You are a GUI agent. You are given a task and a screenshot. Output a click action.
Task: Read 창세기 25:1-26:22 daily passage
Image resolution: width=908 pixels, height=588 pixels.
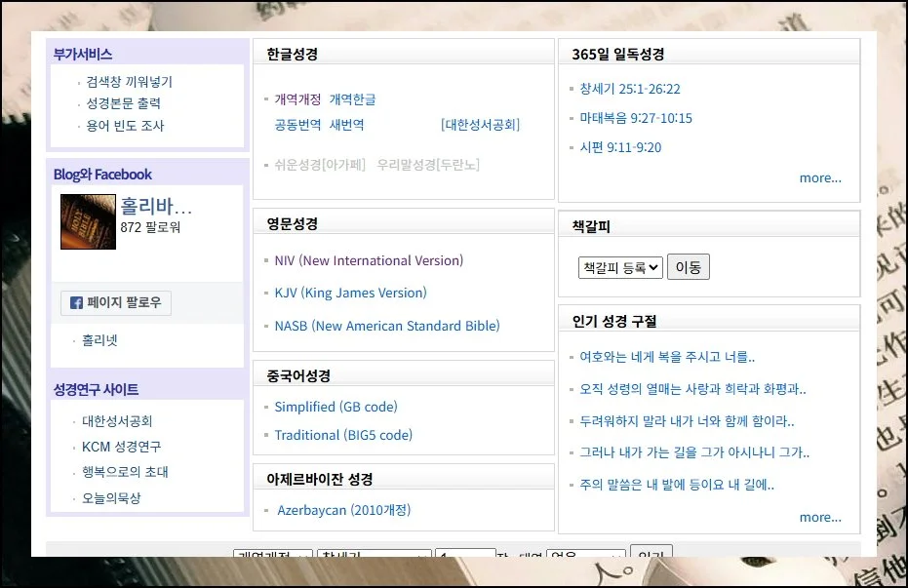pyautogui.click(x=629, y=89)
